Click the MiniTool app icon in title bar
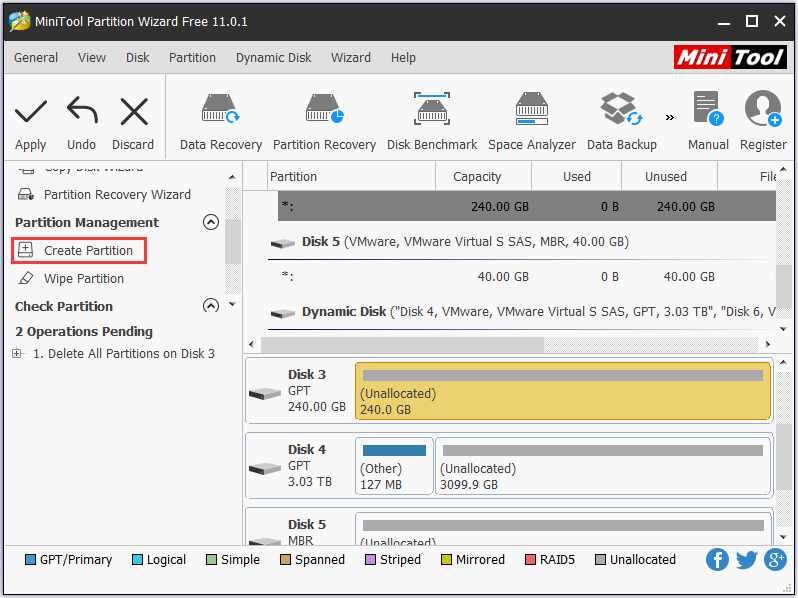The image size is (798, 598). (19, 21)
